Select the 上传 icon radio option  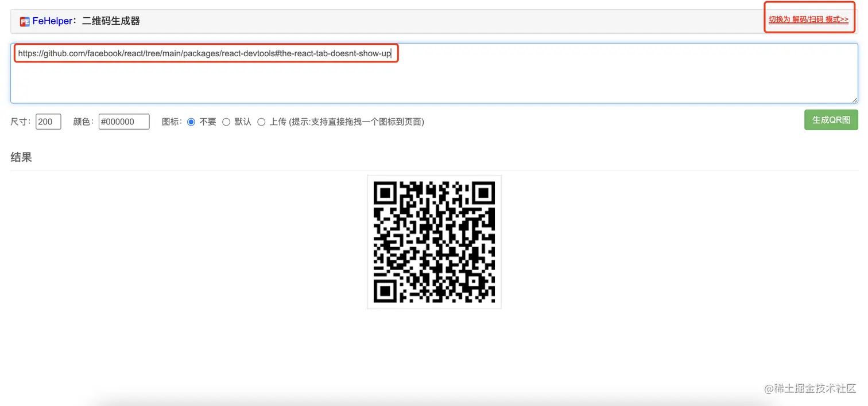coord(261,122)
